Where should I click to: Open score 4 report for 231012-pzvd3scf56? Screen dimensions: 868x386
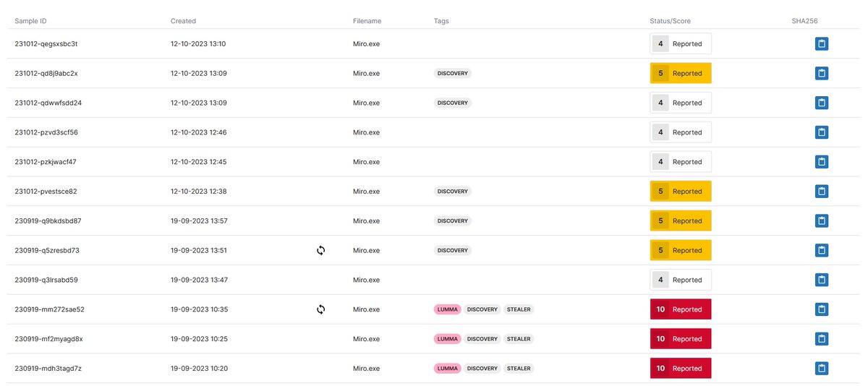681,132
